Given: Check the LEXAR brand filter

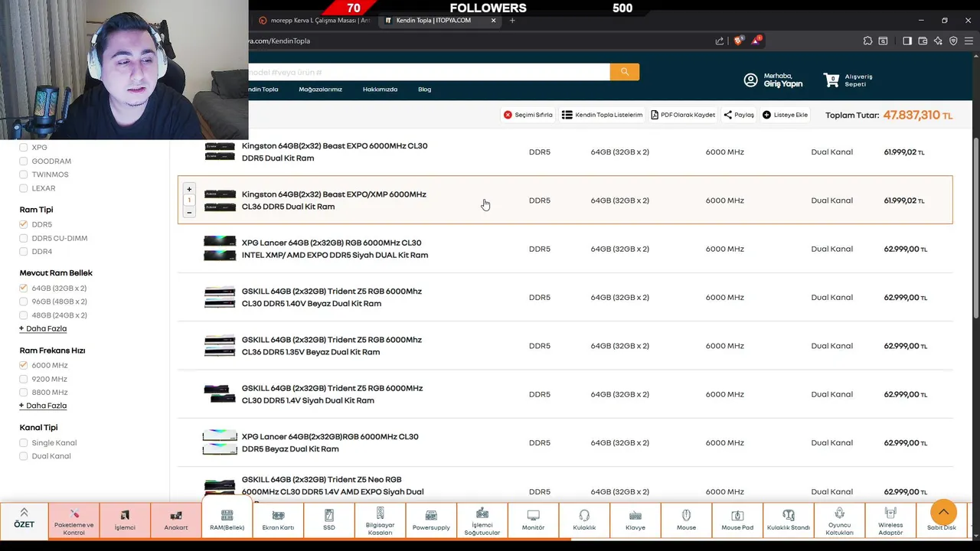Looking at the screenshot, I should [x=24, y=188].
